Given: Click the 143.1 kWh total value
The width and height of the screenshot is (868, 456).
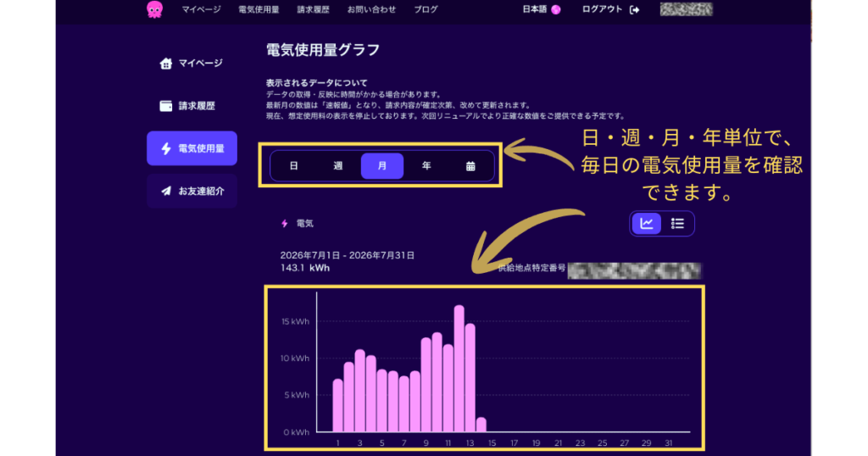Looking at the screenshot, I should pyautogui.click(x=305, y=268).
